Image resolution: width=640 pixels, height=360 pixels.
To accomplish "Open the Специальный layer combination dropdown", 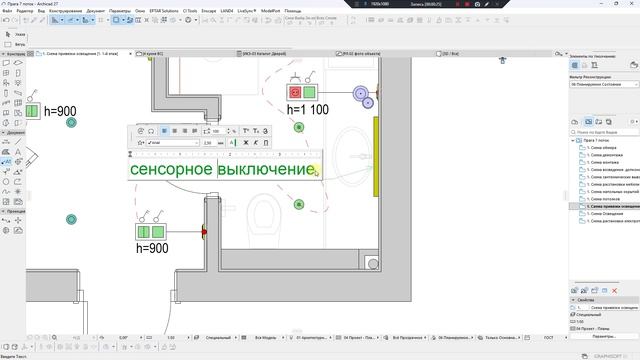I will tap(218, 338).
